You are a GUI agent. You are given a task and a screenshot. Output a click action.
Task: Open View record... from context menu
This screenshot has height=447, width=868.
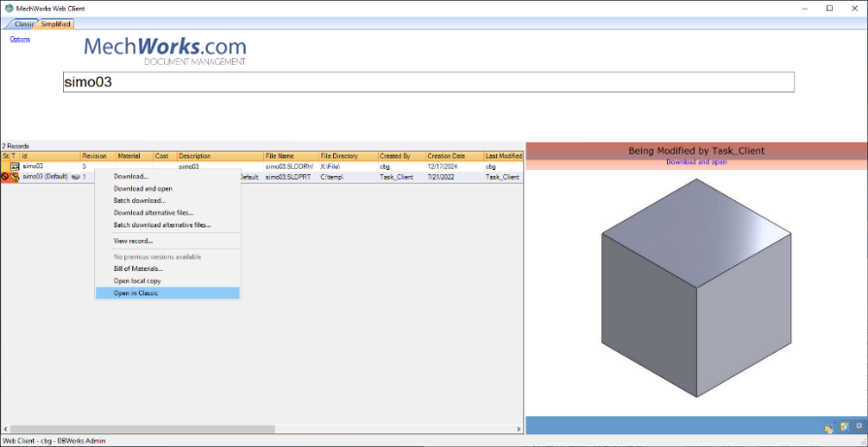click(168, 241)
